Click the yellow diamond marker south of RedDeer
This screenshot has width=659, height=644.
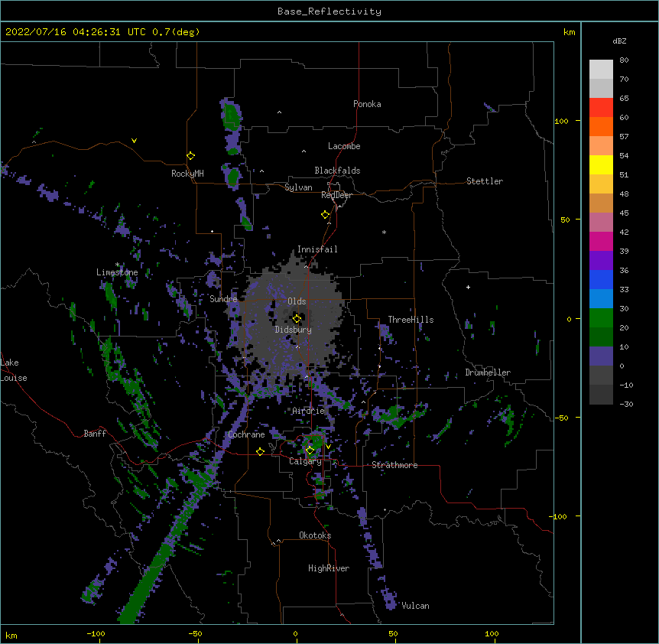[326, 215]
